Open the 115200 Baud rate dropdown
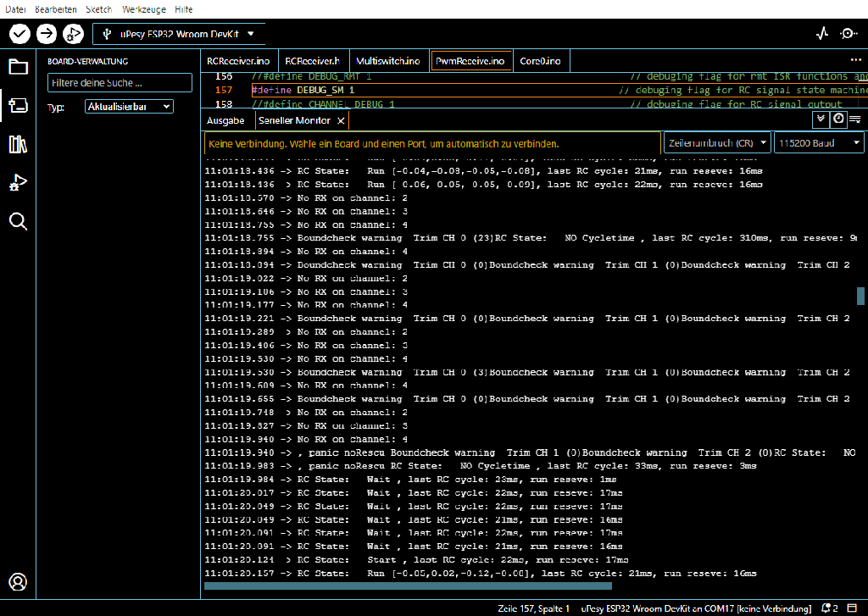Viewport: 868px width, 616px height. [819, 143]
